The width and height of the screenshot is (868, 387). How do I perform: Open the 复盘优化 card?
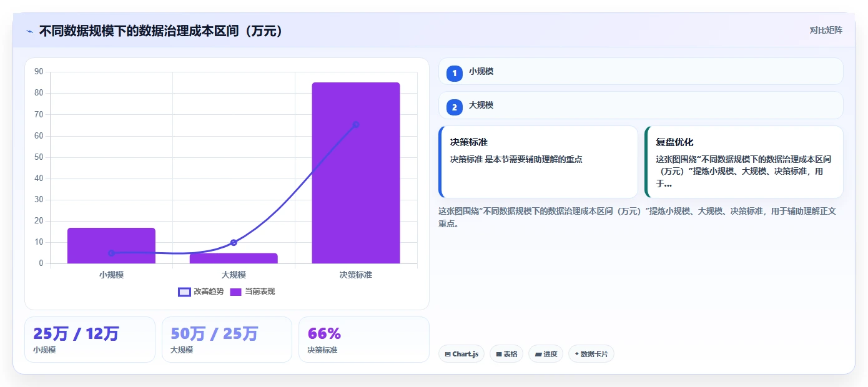[x=744, y=162]
